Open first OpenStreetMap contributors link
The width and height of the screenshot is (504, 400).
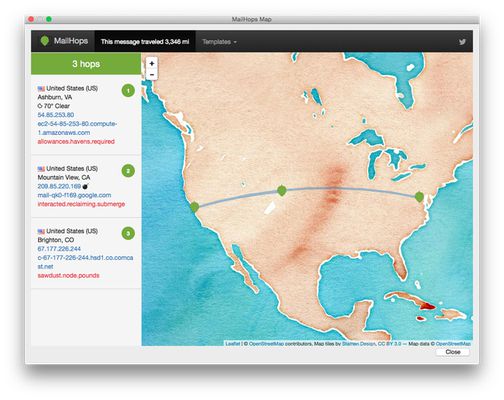[x=266, y=343]
